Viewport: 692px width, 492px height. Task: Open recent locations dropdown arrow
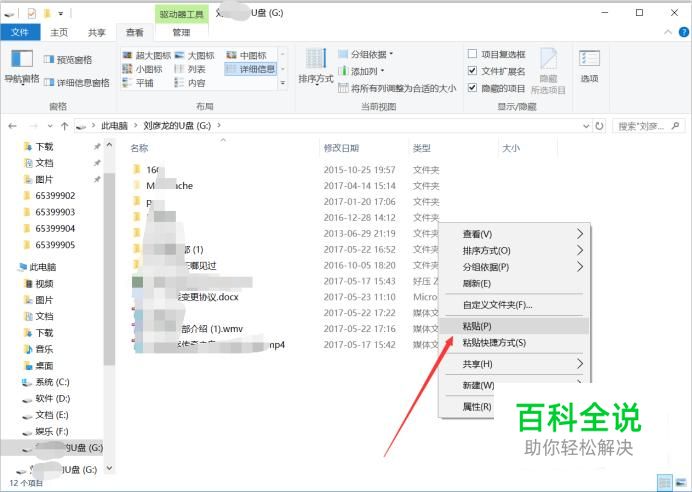point(50,126)
